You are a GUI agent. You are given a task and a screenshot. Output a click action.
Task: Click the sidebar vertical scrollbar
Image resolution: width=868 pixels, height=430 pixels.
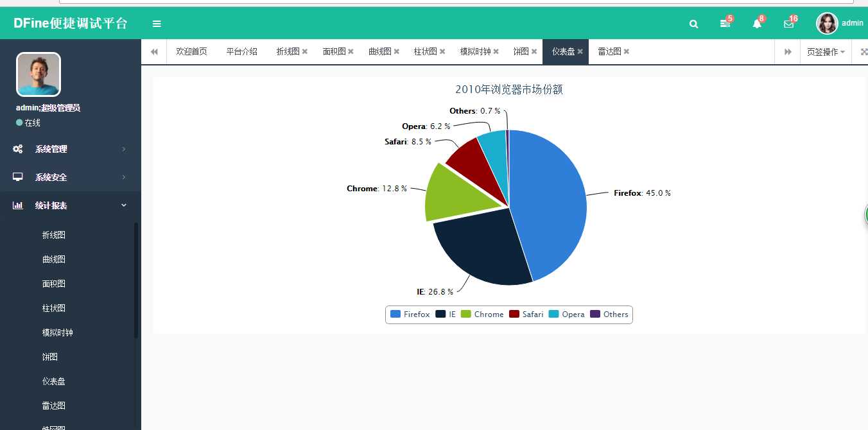click(136, 280)
